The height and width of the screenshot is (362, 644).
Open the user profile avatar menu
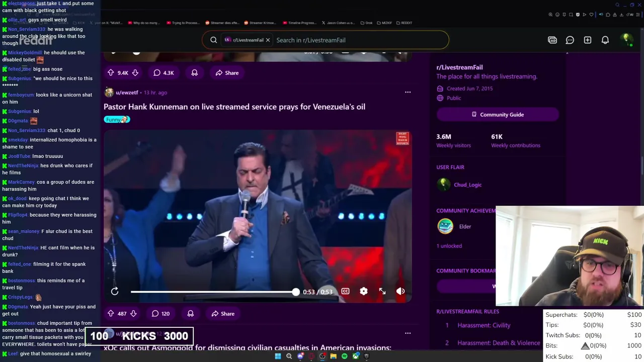(x=626, y=40)
